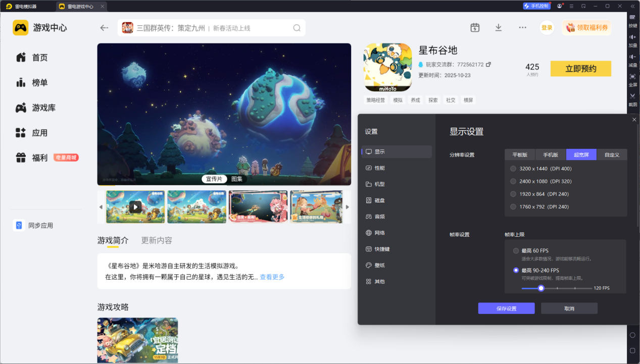640x364 pixels.
Task: Open 游戏库 game library in sidebar
Action: [35, 108]
